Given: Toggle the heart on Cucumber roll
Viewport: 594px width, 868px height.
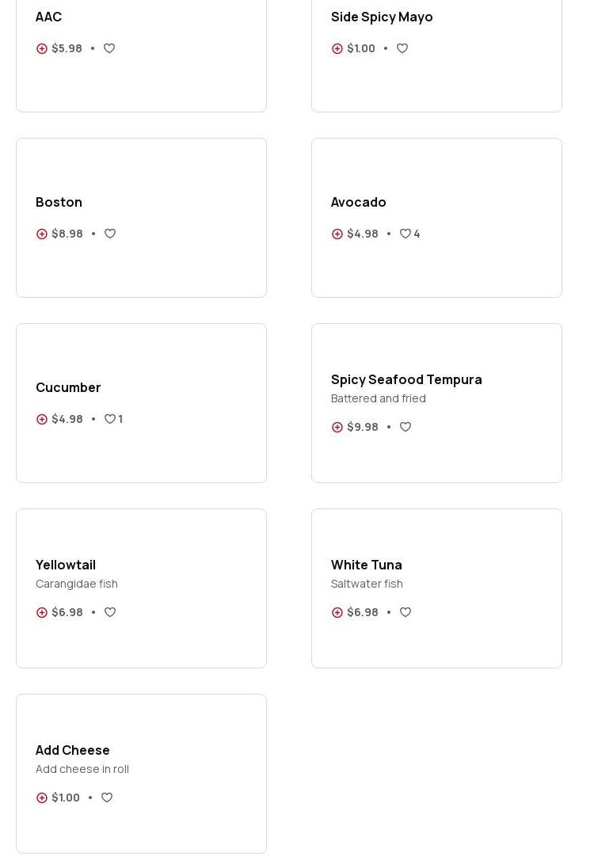Looking at the screenshot, I should (x=110, y=419).
